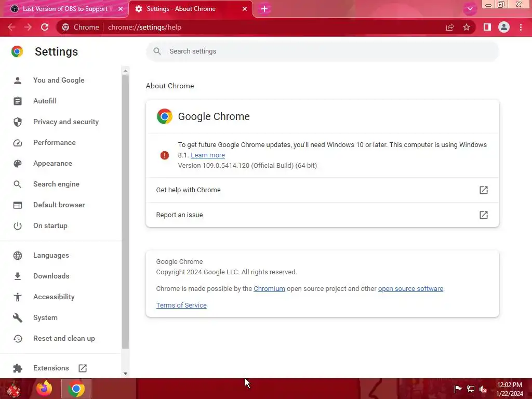Launch Firefox from the taskbar
The width and height of the screenshot is (532, 399).
pos(44,389)
